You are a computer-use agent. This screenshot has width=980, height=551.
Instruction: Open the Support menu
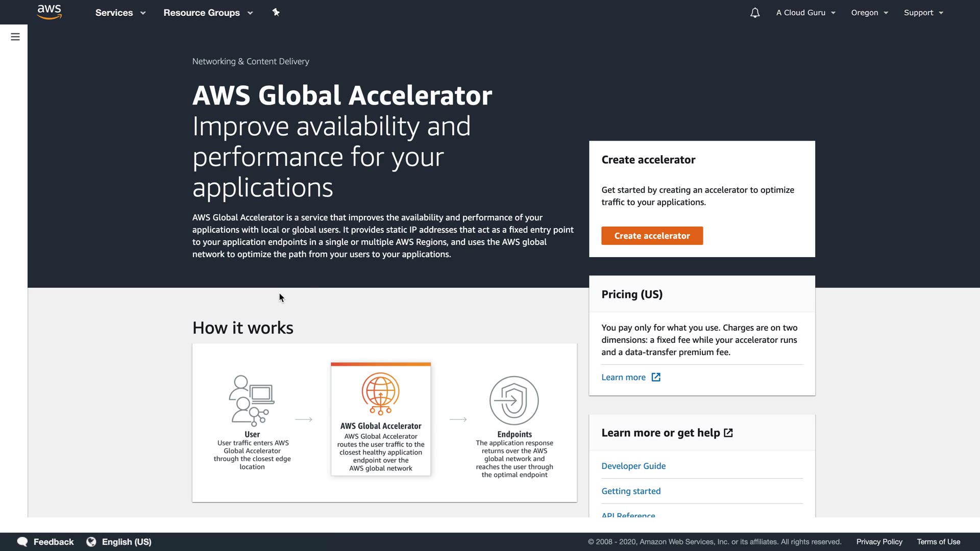pyautogui.click(x=923, y=13)
